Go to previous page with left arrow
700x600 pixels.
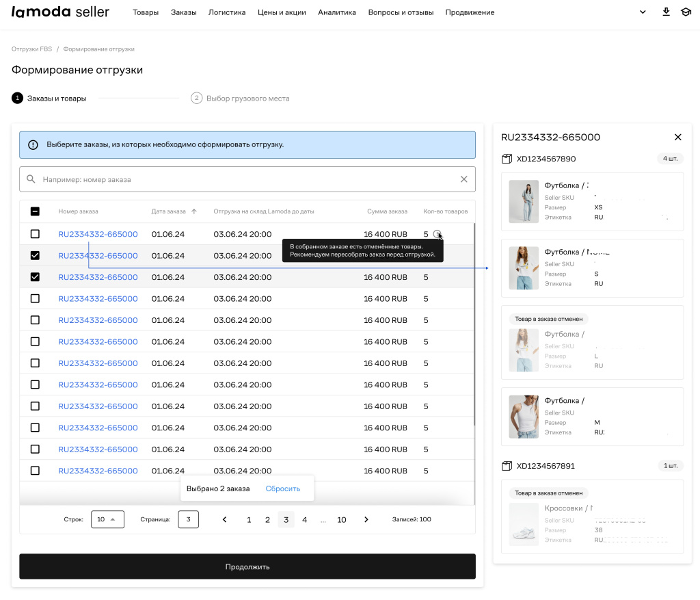click(225, 519)
